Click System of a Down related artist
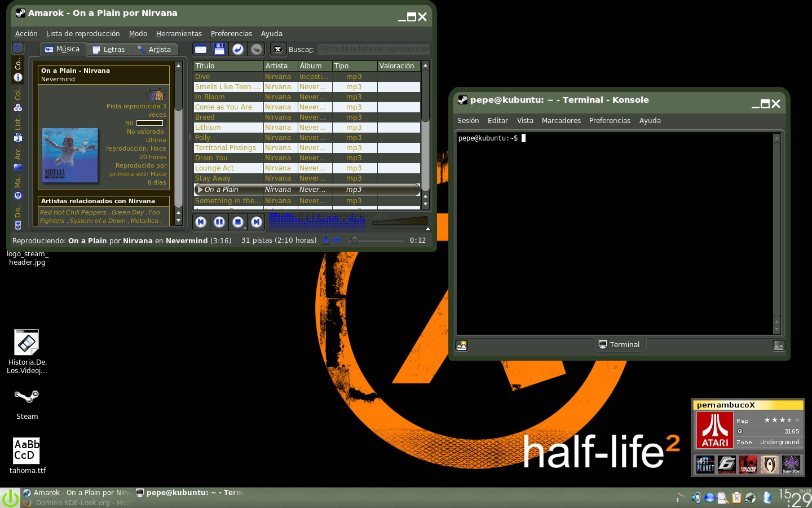 pyautogui.click(x=98, y=221)
